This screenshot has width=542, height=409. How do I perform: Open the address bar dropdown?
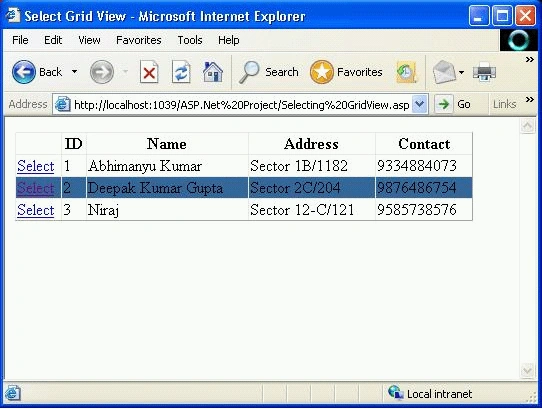420,104
